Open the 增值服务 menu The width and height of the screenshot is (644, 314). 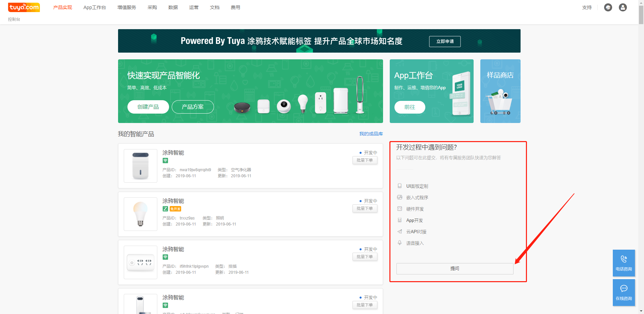tap(127, 7)
